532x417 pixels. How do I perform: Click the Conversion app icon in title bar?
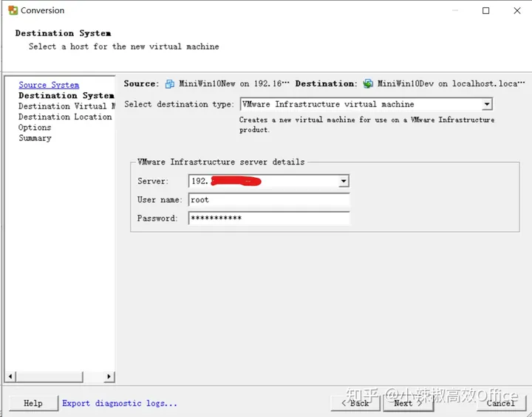coord(13,10)
